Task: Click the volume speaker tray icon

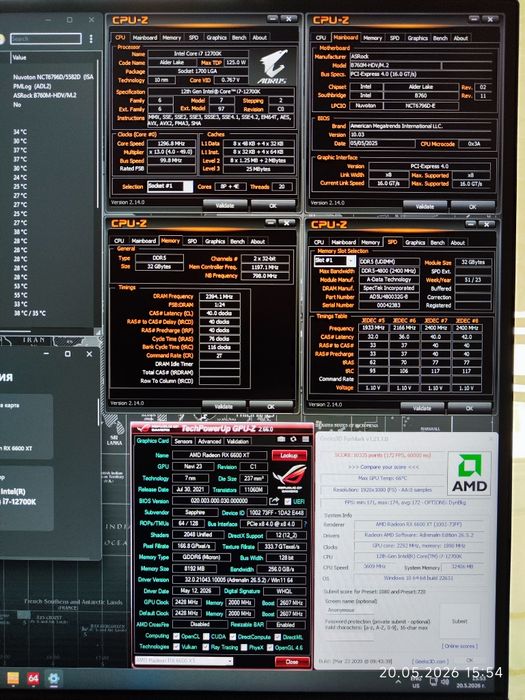Action: 445,682
